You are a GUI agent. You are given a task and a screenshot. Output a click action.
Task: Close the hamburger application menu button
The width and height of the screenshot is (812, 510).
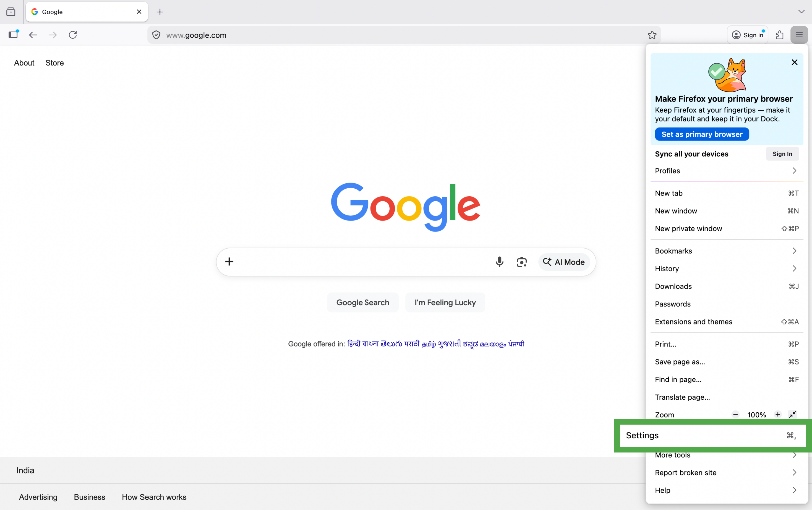pos(799,35)
